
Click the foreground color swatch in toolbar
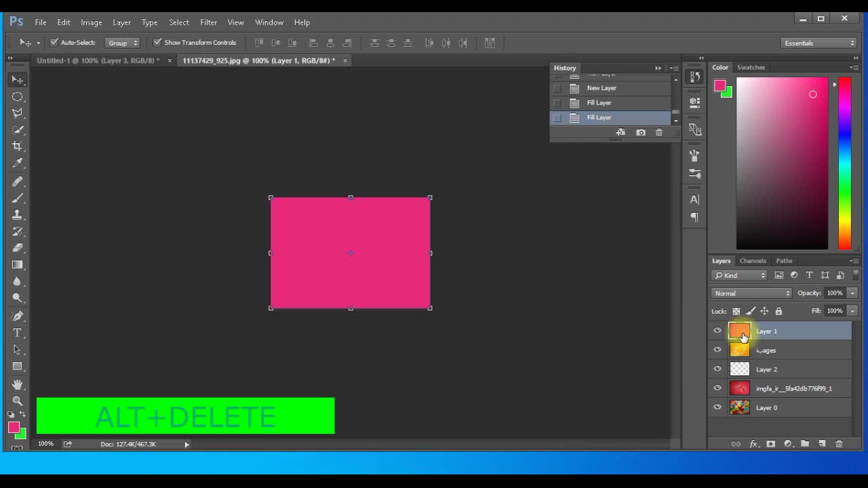(x=13, y=427)
